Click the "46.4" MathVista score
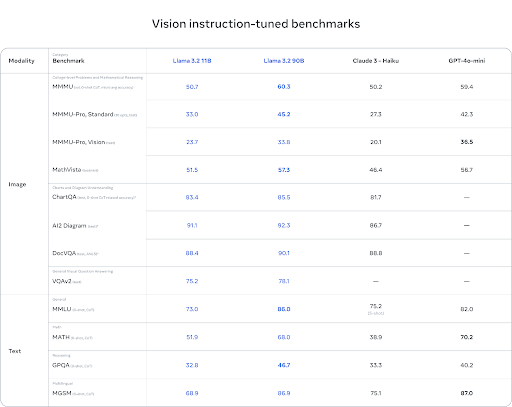The height and width of the screenshot is (407, 512). (x=376, y=170)
